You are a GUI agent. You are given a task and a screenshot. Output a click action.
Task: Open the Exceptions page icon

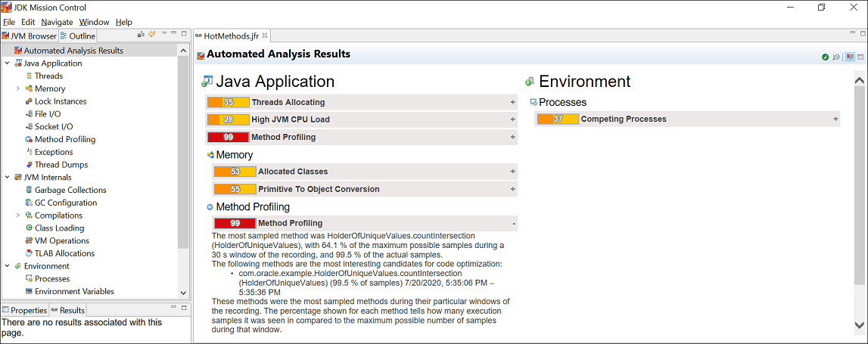(x=29, y=151)
